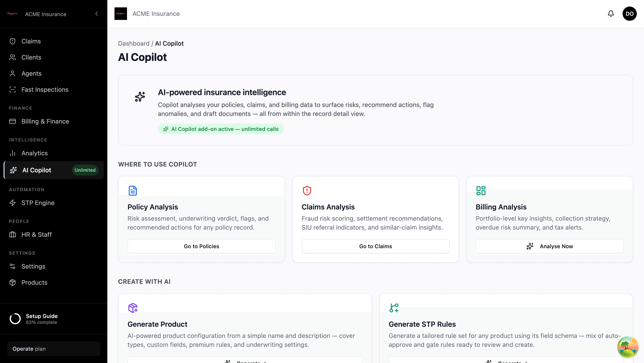
Task: Click the Go to Policies button
Action: [x=201, y=246]
